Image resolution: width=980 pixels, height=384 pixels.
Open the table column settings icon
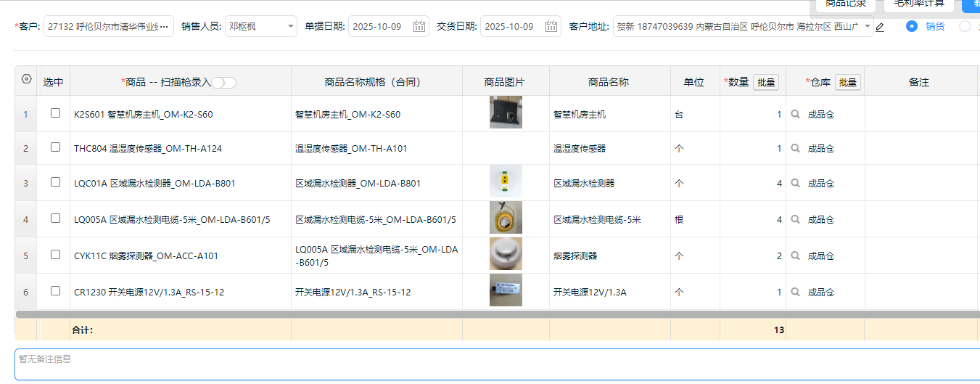point(26,80)
